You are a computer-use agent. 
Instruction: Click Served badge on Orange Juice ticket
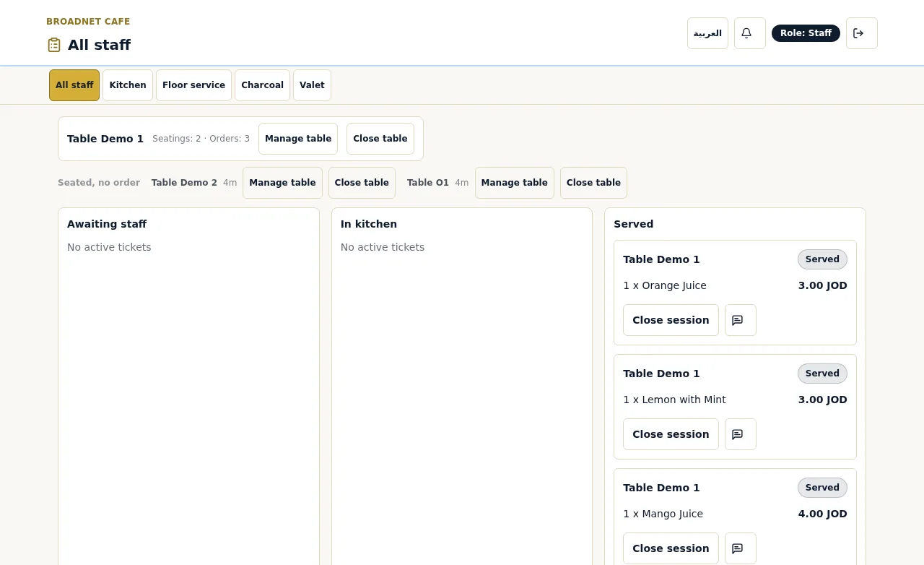coord(822,259)
